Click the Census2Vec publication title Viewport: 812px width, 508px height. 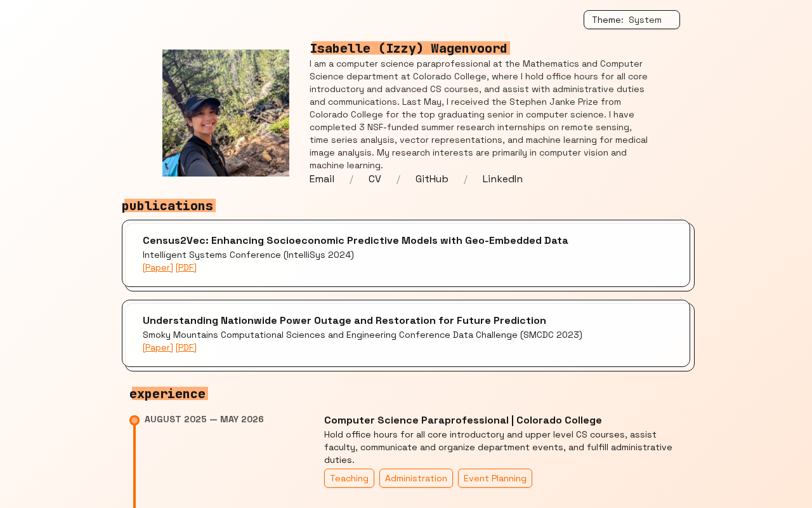(x=355, y=241)
